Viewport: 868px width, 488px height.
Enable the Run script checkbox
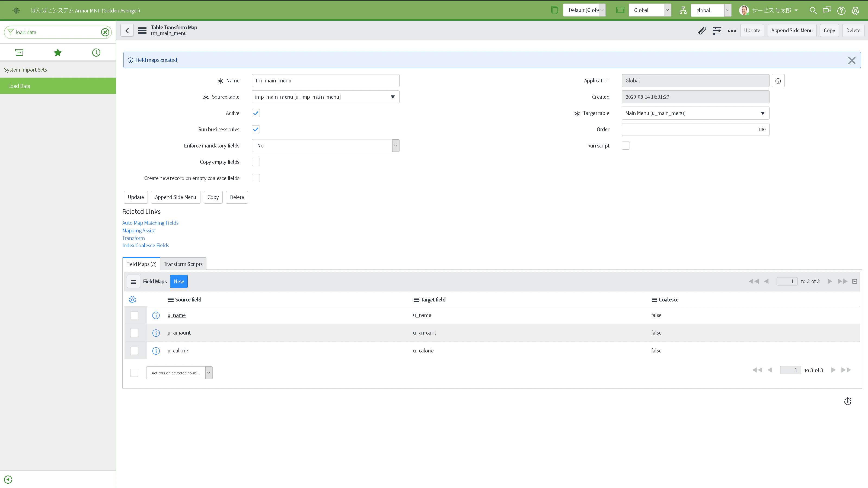(626, 146)
